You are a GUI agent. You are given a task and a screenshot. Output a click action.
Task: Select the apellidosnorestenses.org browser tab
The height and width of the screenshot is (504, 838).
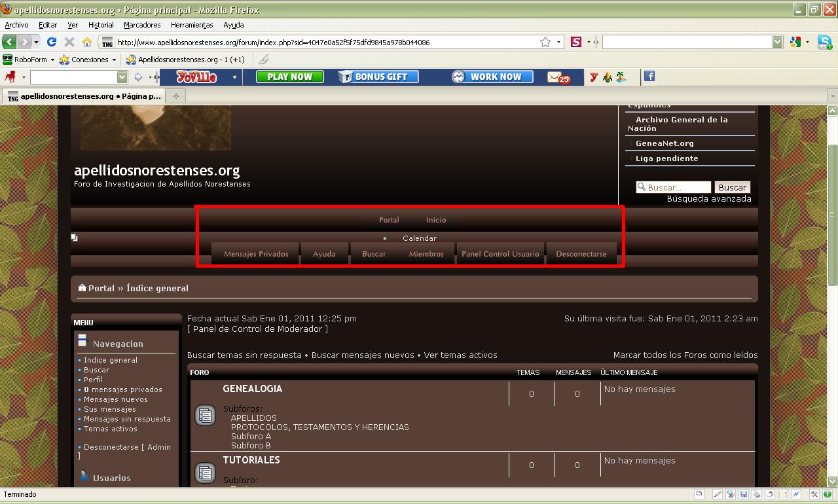pos(84,96)
